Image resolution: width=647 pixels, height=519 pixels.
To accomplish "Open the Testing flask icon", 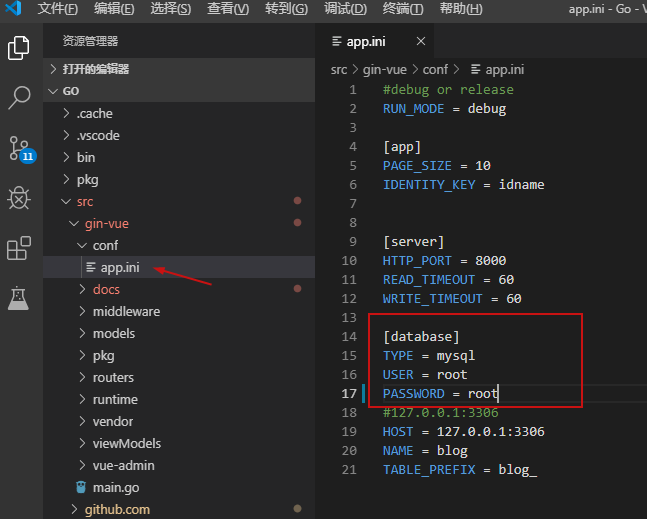I will [x=19, y=297].
